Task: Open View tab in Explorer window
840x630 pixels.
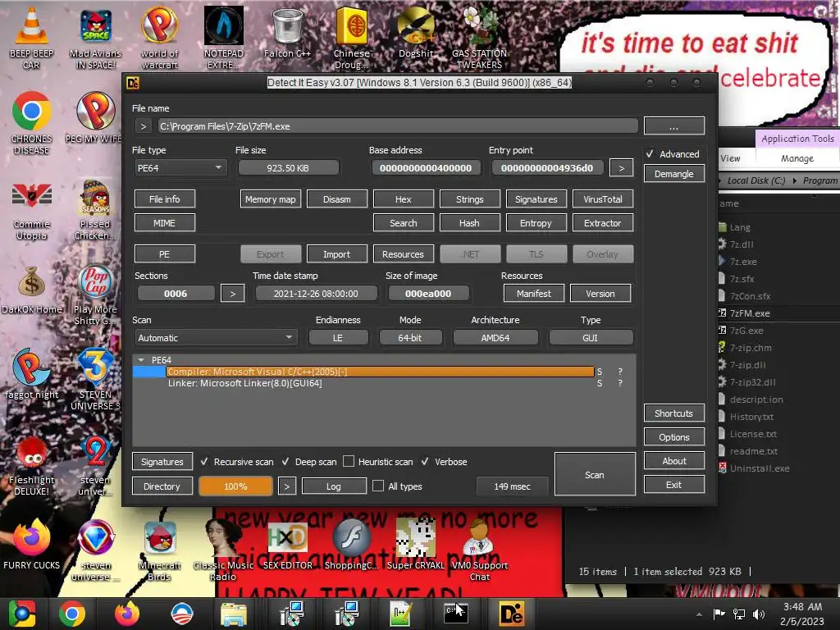Action: [x=730, y=158]
